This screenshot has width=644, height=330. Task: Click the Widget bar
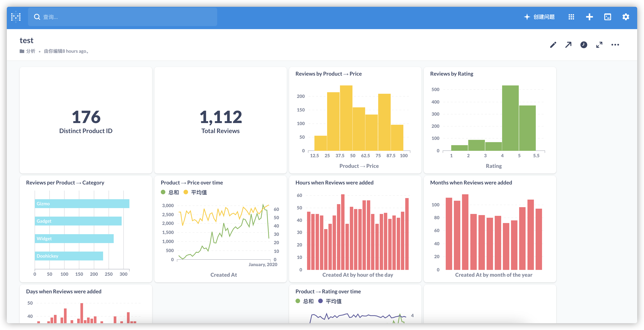(74, 239)
